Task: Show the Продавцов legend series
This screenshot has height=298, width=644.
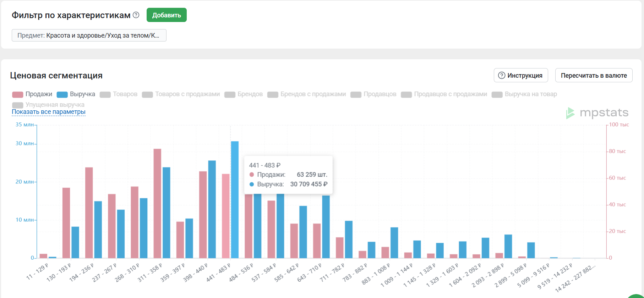Action: pyautogui.click(x=380, y=94)
